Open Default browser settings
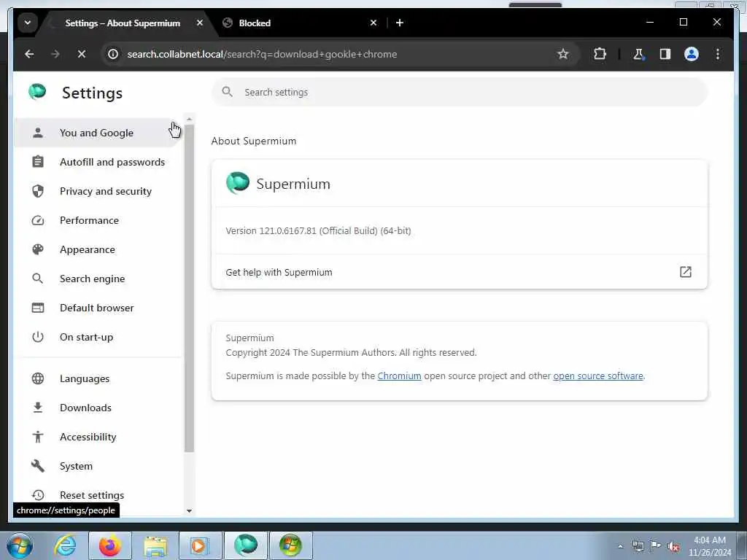 tap(99, 308)
